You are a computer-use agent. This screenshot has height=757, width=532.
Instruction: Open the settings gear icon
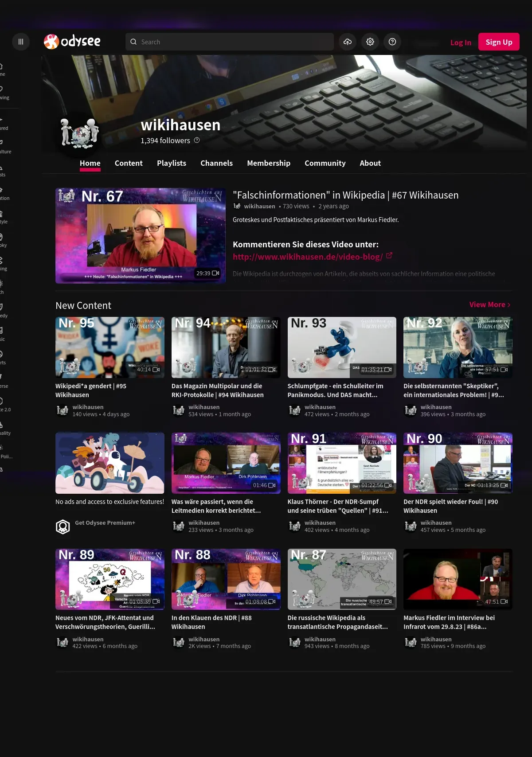click(370, 42)
